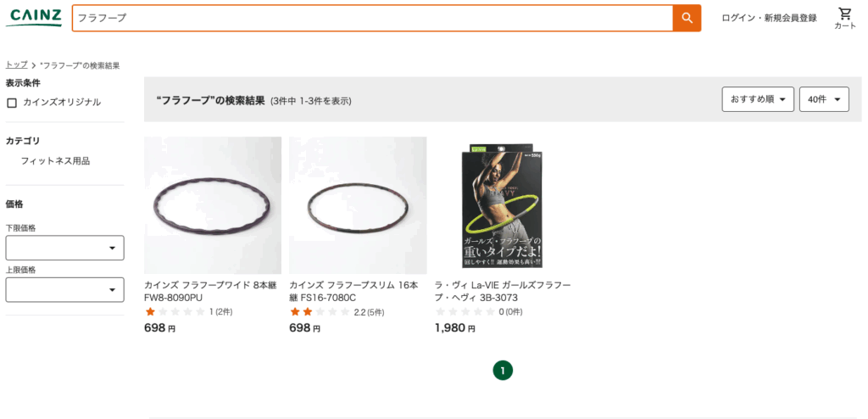Image resolution: width=868 pixels, height=419 pixels.
Task: Open ガールズフラフープ・ヘヴィ product image
Action: click(x=503, y=205)
